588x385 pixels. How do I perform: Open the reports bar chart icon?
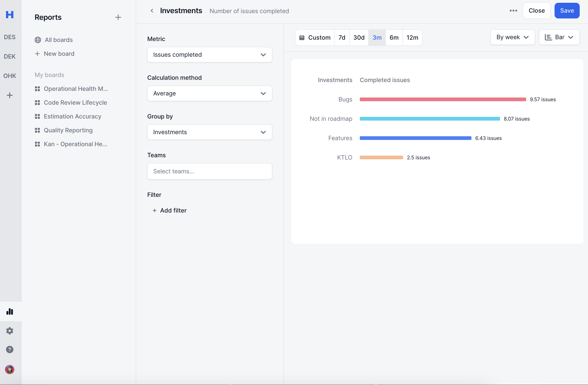pyautogui.click(x=10, y=311)
